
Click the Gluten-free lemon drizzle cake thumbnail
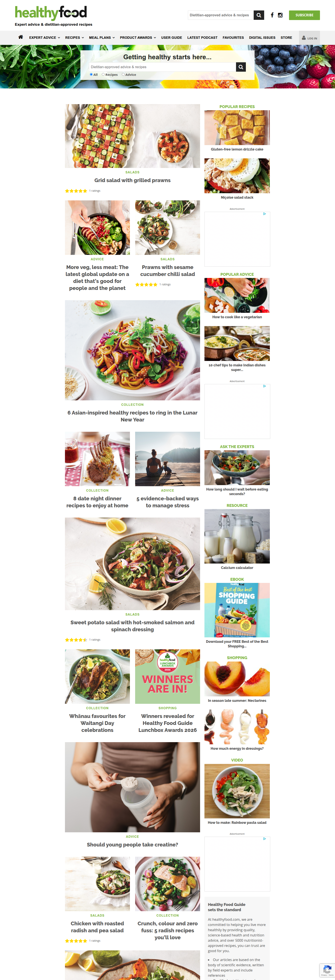click(x=237, y=127)
